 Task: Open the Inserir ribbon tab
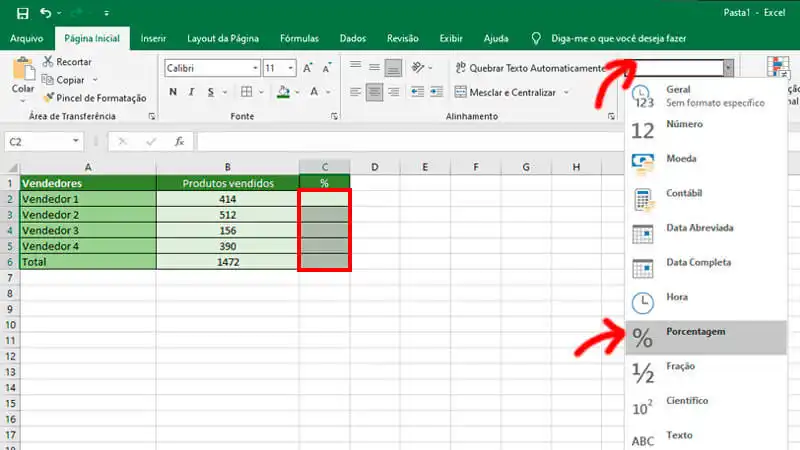tap(153, 39)
